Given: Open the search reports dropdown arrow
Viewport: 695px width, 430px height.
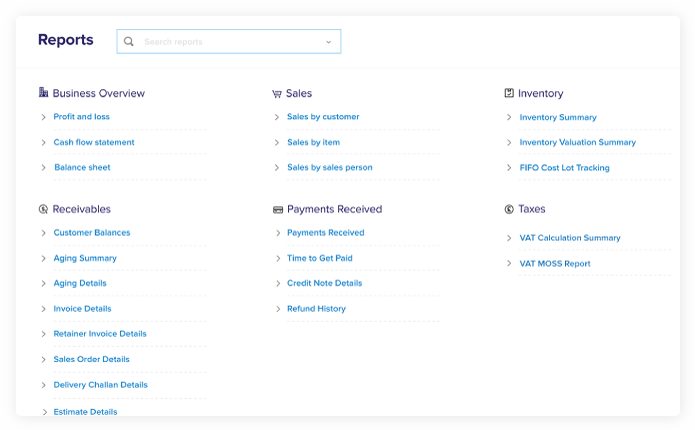Looking at the screenshot, I should click(x=328, y=42).
